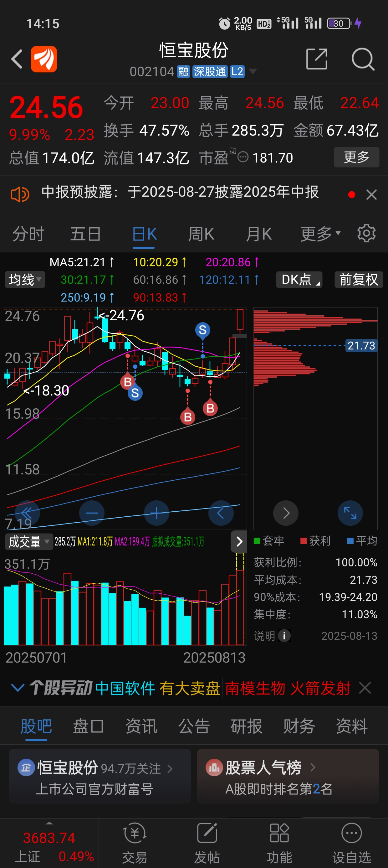Open 资讯 tab
The width and height of the screenshot is (388, 868).
click(141, 726)
